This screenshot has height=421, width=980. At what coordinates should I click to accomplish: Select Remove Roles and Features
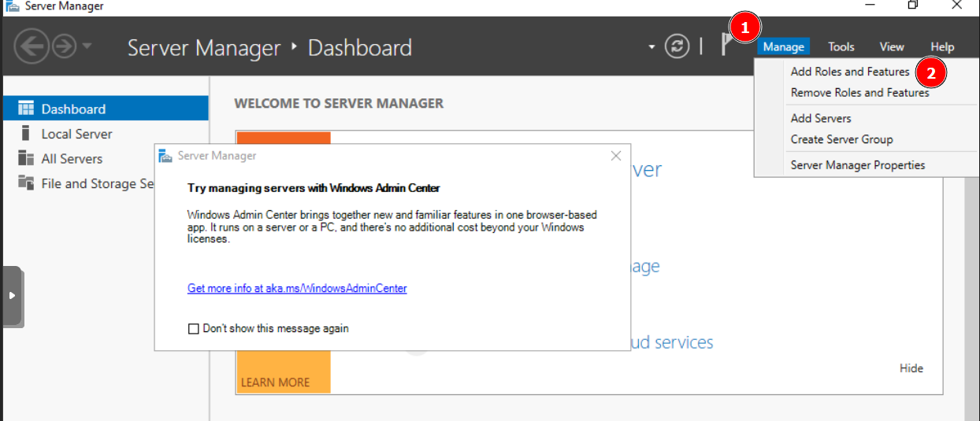point(859,93)
